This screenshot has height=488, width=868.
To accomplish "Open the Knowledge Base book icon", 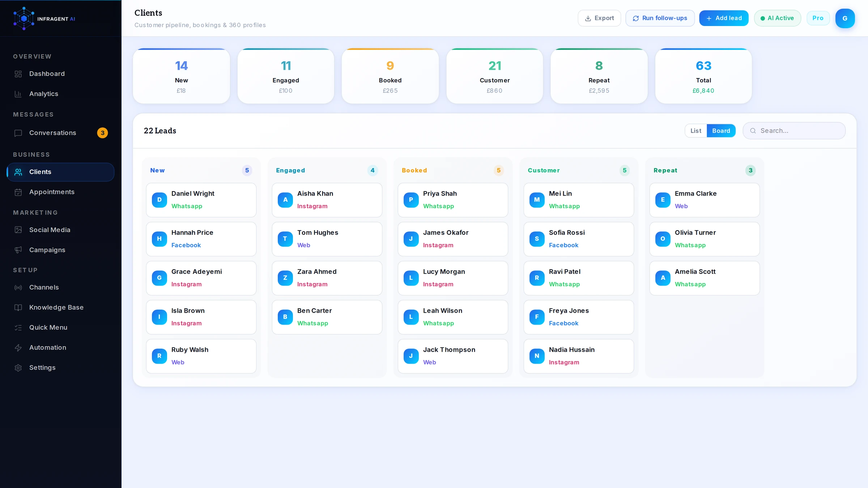I will click(x=18, y=308).
